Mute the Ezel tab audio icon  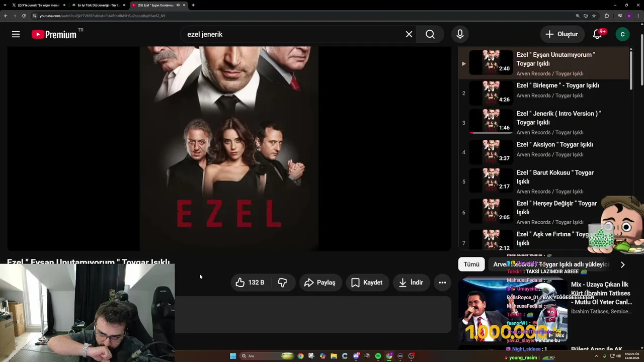click(178, 5)
